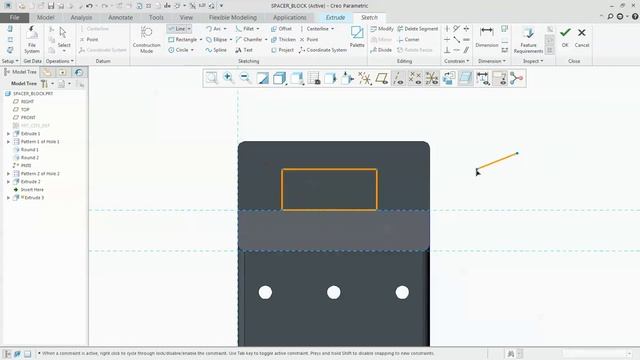Viewport: 640px width, 360px height.
Task: Click the Modify editing tool
Action: click(x=382, y=29)
